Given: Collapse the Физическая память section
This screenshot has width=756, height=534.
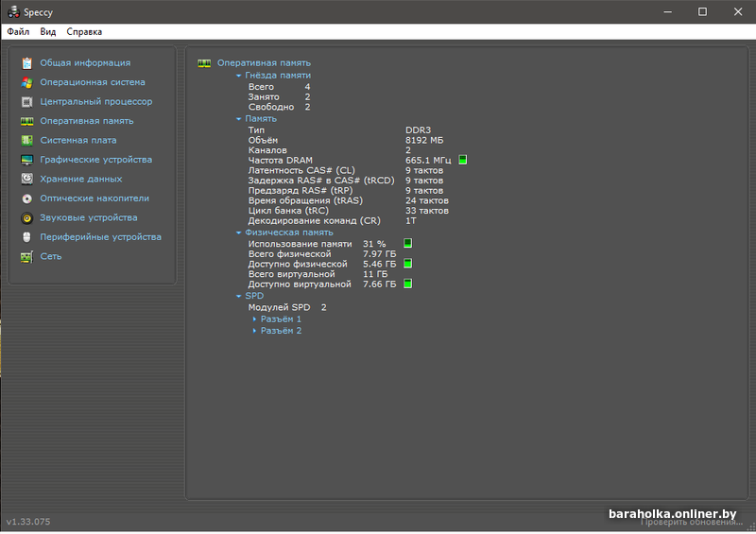Looking at the screenshot, I should pos(238,233).
